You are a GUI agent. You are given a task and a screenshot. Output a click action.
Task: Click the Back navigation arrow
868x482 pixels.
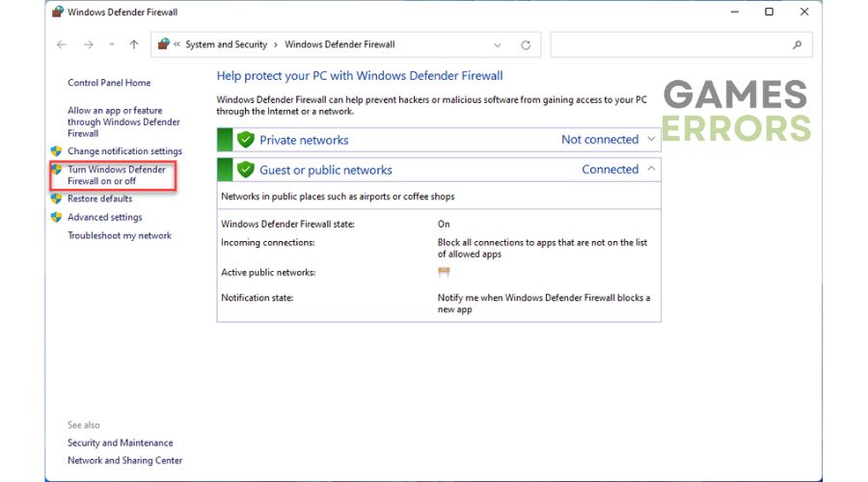pos(62,44)
